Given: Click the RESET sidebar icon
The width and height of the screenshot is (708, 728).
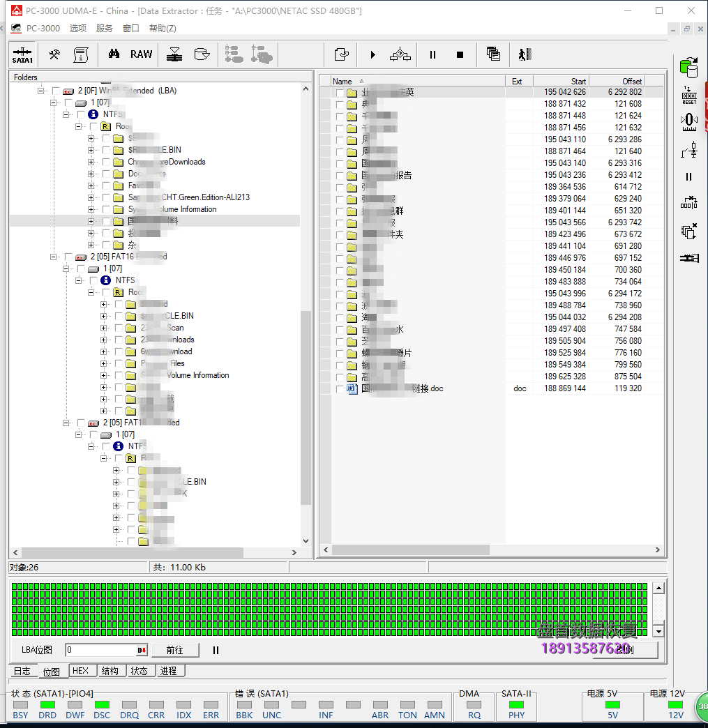Looking at the screenshot, I should 689,95.
